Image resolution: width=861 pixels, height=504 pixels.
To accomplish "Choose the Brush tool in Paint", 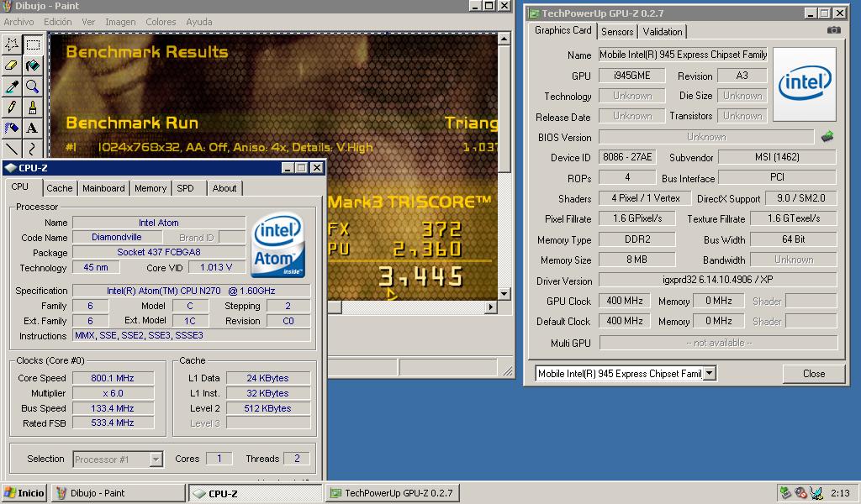I will tap(33, 107).
